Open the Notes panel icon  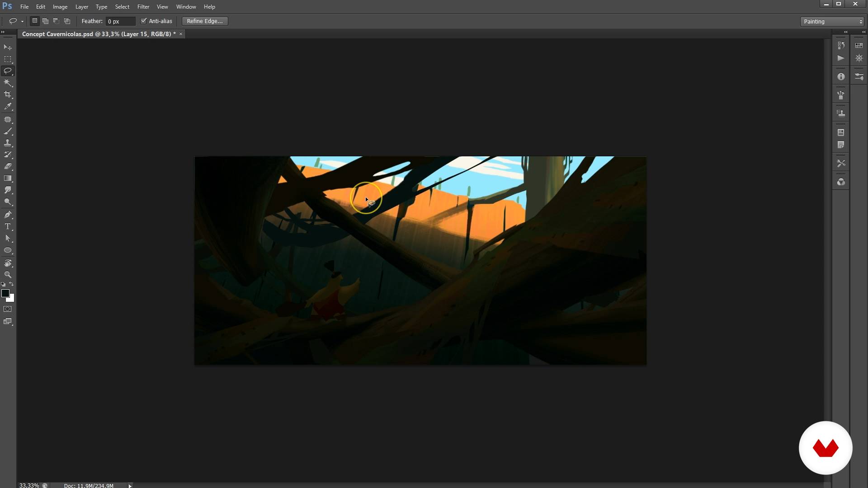[841, 145]
